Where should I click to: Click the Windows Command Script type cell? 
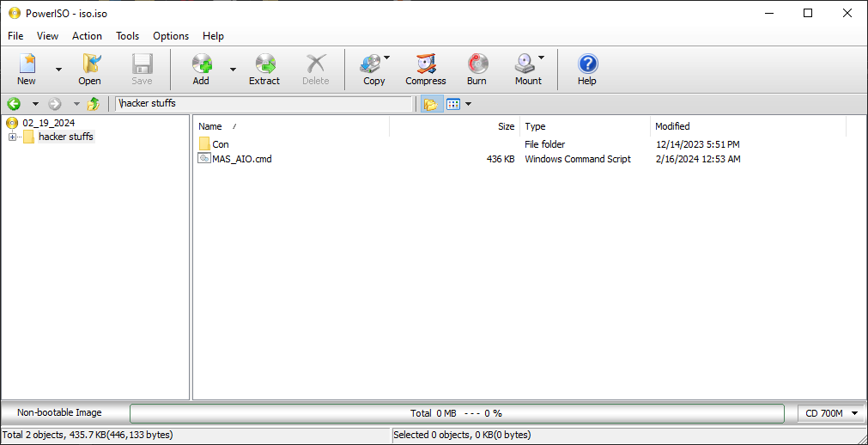[x=578, y=159]
